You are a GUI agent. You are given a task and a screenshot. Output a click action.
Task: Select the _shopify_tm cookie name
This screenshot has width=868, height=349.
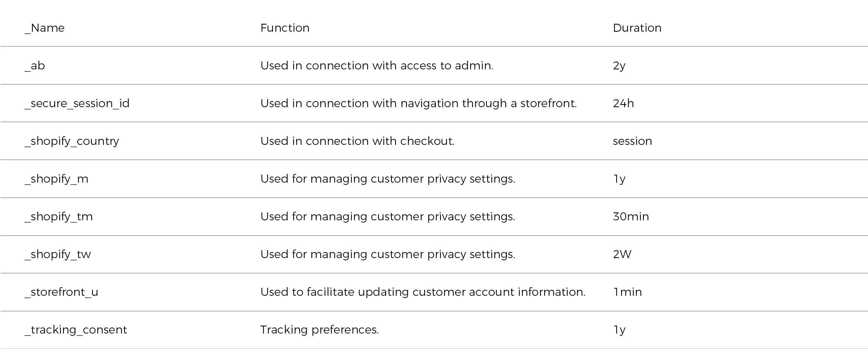pyautogui.click(x=58, y=217)
